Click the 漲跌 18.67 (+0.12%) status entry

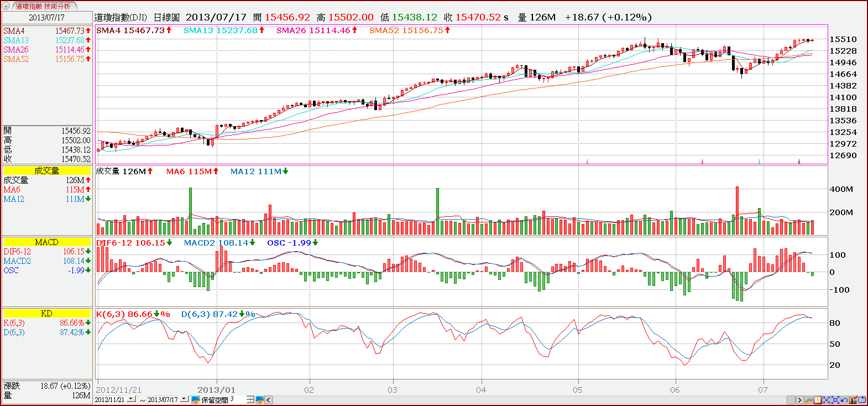tap(47, 386)
